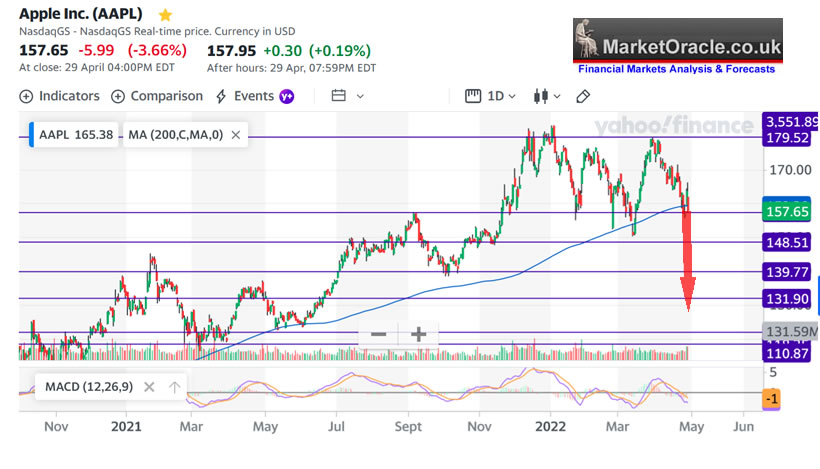Click Financial Markets Analysis & Forecasts link
Viewport: 820px width, 469px height.
(x=676, y=69)
